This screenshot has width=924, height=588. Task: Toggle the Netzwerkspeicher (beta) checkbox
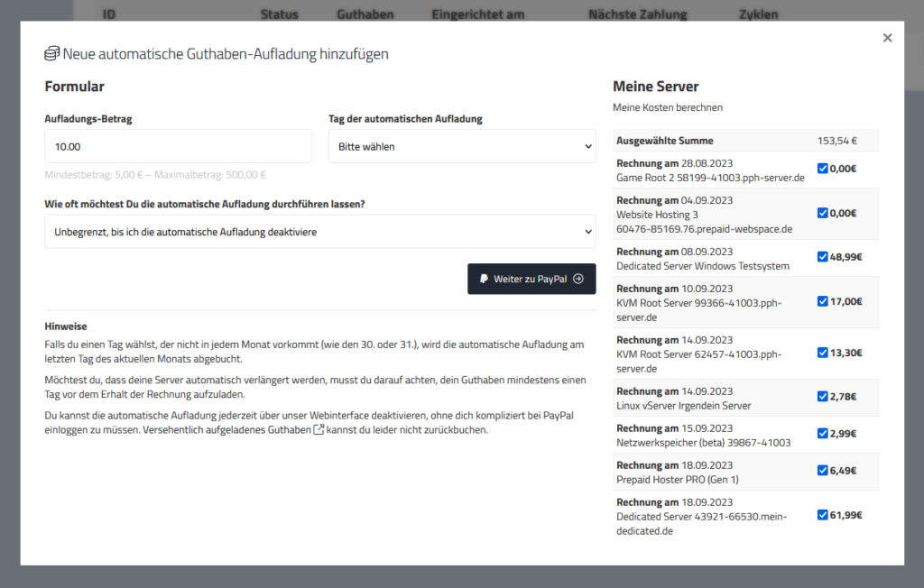[x=823, y=434]
